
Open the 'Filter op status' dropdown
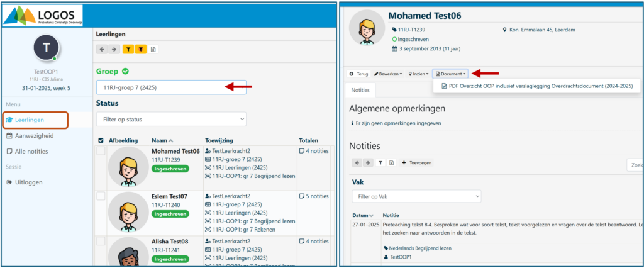pos(171,119)
